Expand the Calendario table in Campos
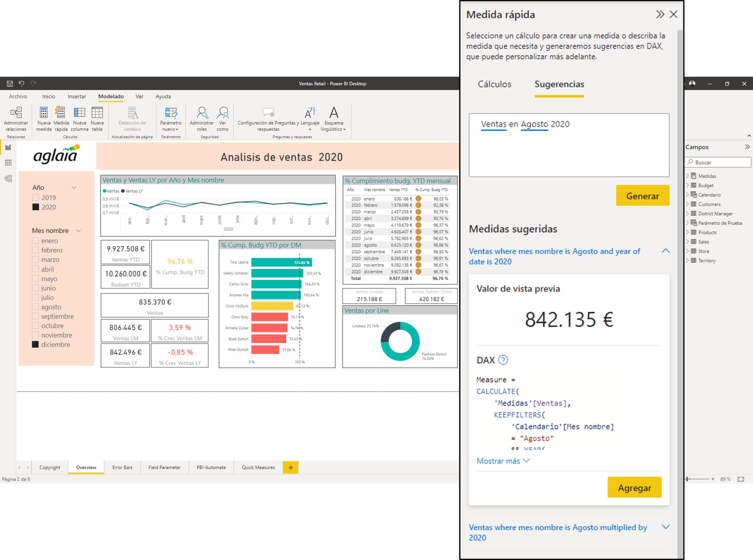 pos(688,195)
